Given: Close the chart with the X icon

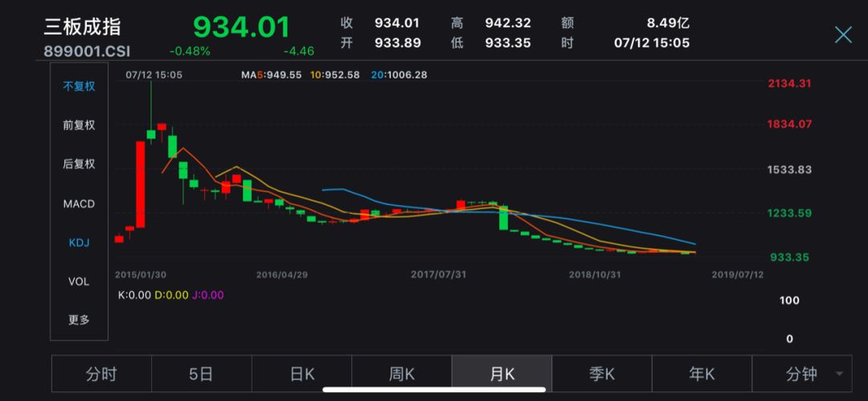Looking at the screenshot, I should click(x=843, y=35).
